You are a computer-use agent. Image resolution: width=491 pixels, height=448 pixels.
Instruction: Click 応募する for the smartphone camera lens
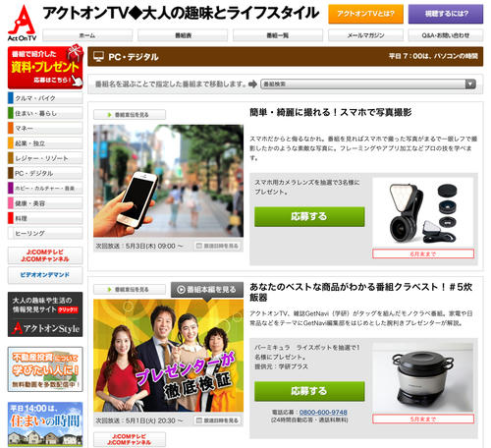click(309, 216)
